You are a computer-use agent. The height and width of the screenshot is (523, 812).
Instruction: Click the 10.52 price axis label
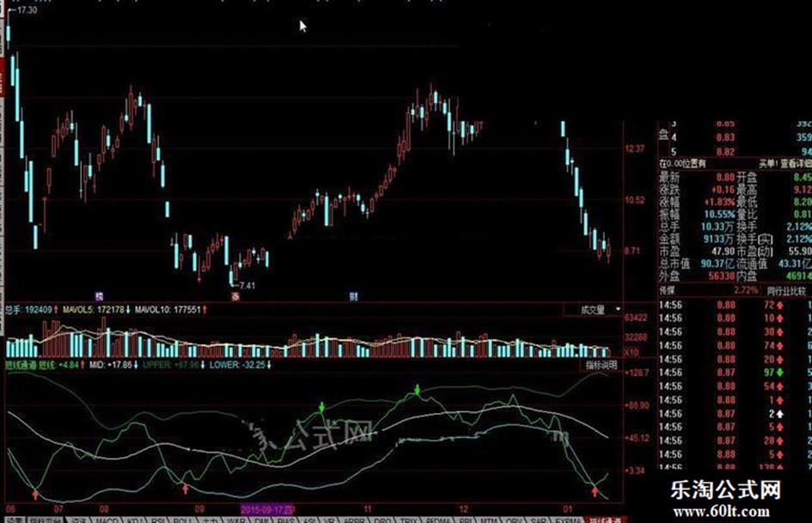(x=635, y=200)
